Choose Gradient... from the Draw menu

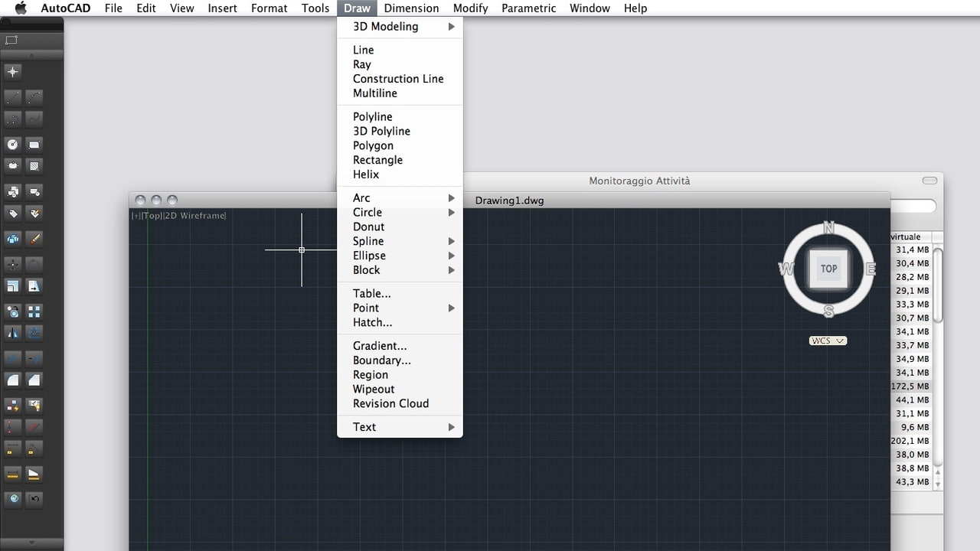[400, 346]
